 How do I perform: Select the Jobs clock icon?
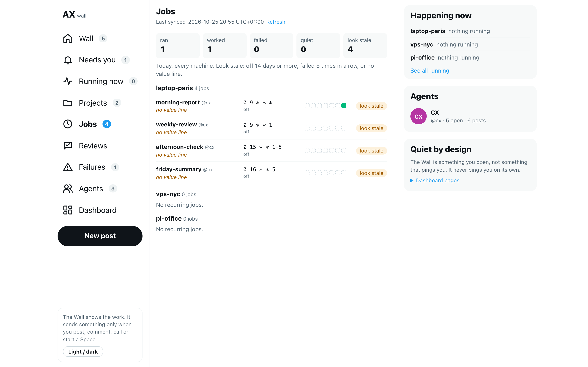68,124
